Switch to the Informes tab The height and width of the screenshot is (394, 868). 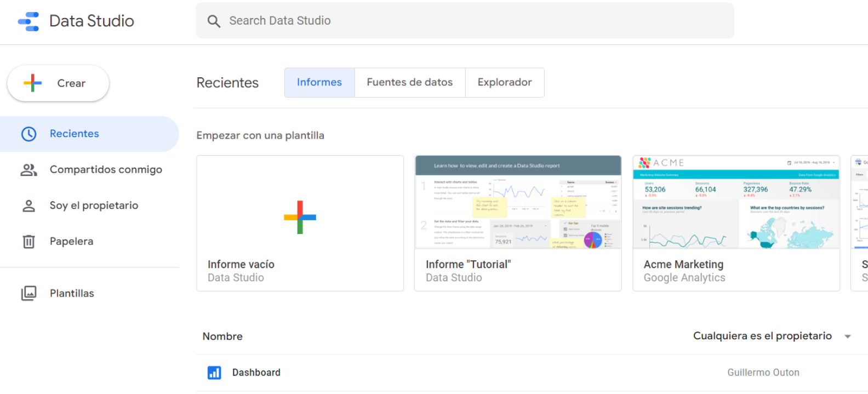click(x=319, y=83)
